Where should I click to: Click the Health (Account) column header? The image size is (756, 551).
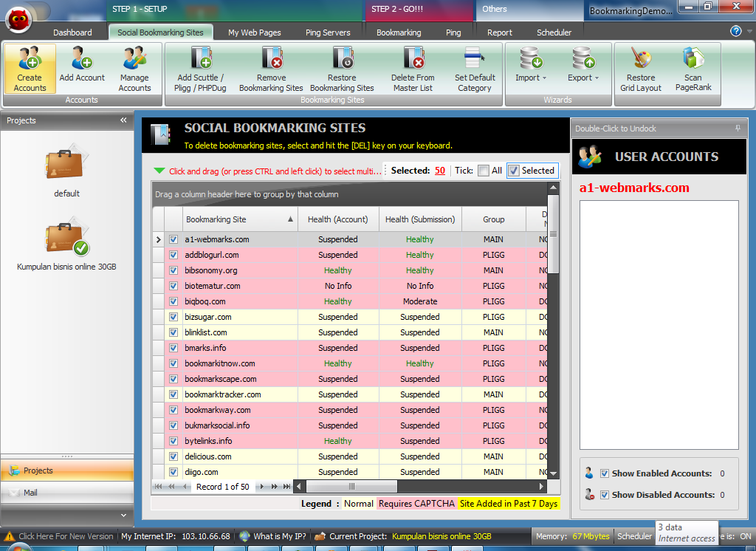click(x=338, y=219)
